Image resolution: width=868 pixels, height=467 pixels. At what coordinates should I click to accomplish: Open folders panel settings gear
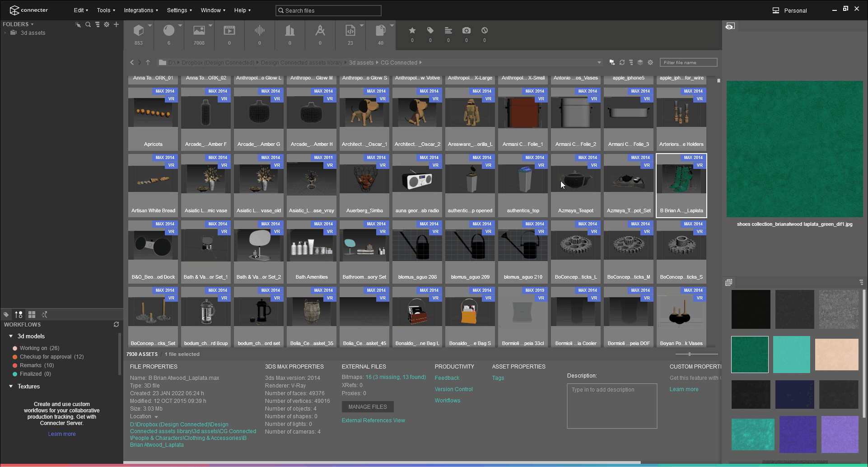pos(107,24)
